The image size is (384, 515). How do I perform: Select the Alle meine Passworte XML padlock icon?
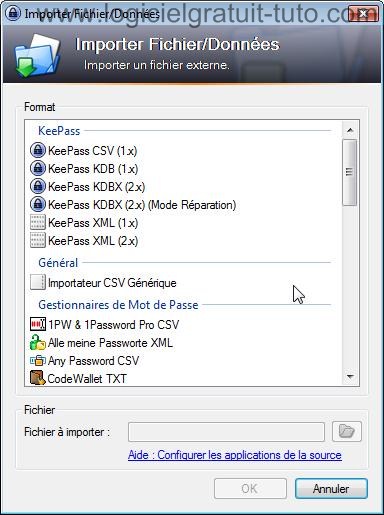(38, 342)
